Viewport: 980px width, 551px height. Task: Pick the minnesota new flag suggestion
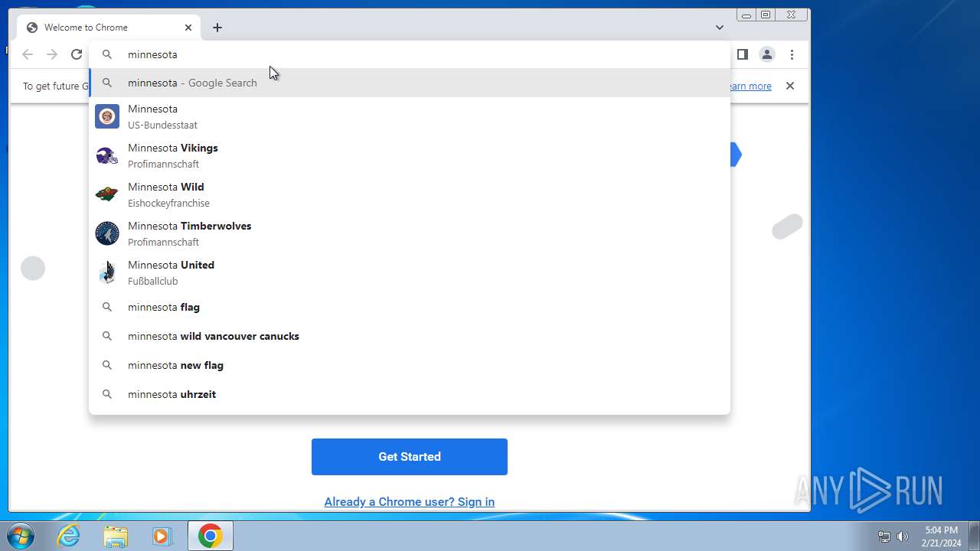[x=410, y=365]
